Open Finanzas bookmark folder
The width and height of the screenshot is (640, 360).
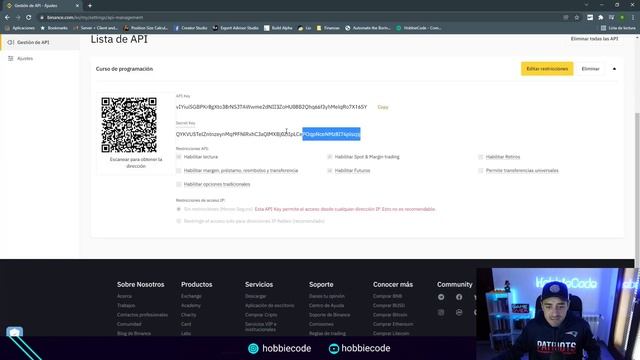click(x=328, y=28)
